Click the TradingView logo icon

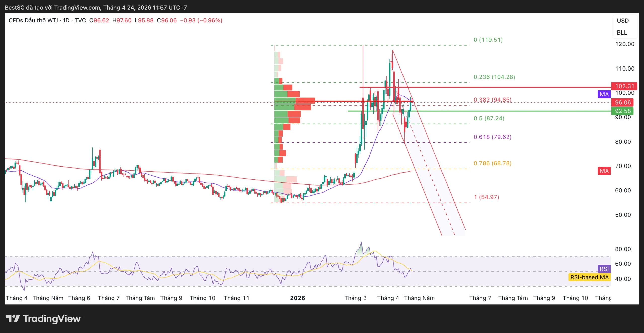13,319
